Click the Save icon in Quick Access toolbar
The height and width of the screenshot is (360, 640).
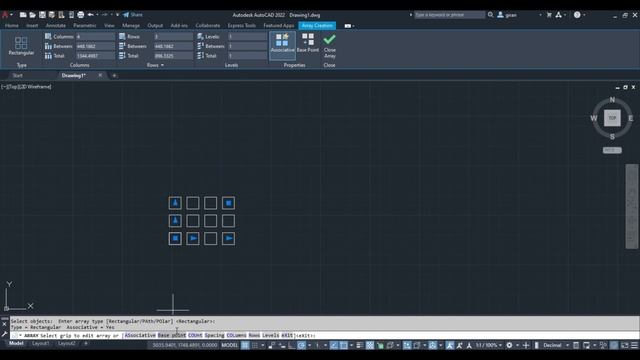pos(42,15)
